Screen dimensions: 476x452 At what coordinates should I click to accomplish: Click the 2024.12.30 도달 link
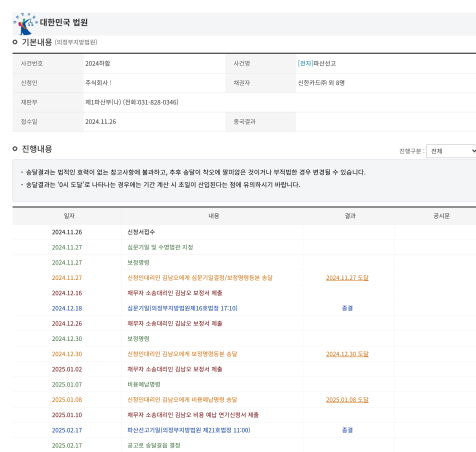click(347, 354)
